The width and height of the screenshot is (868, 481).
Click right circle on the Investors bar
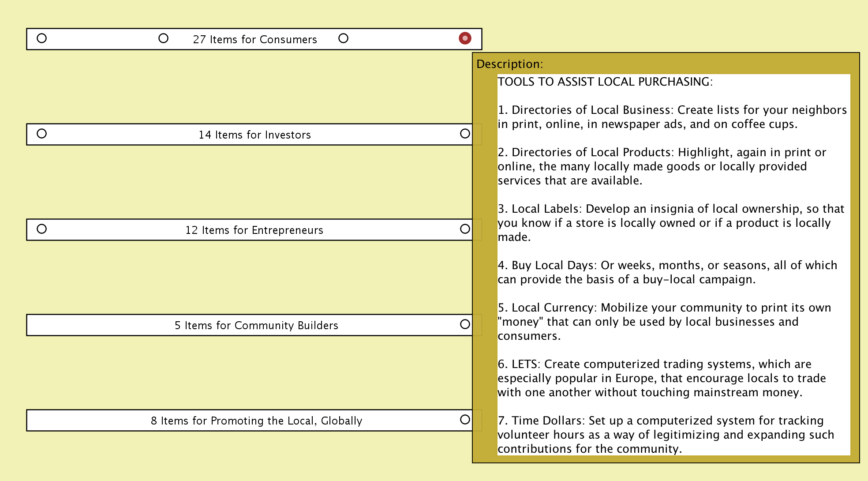pos(465,134)
